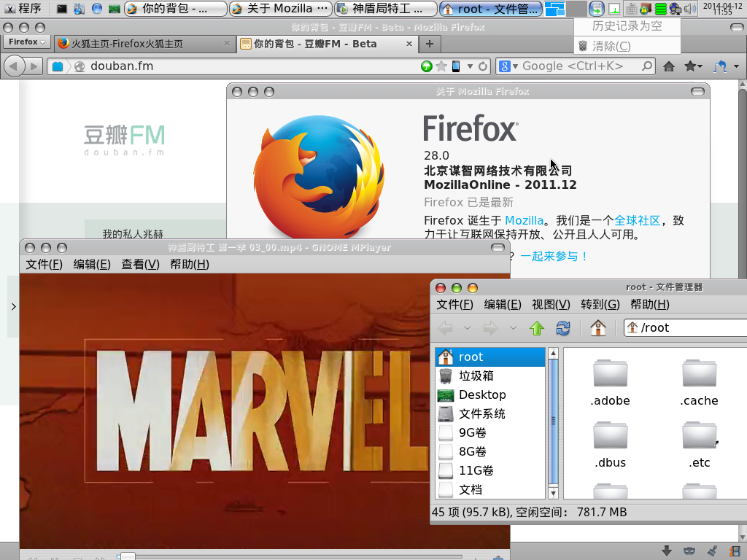Screen dimensions: 747x560
Task: Reload the douban.fm page
Action: coord(483,66)
